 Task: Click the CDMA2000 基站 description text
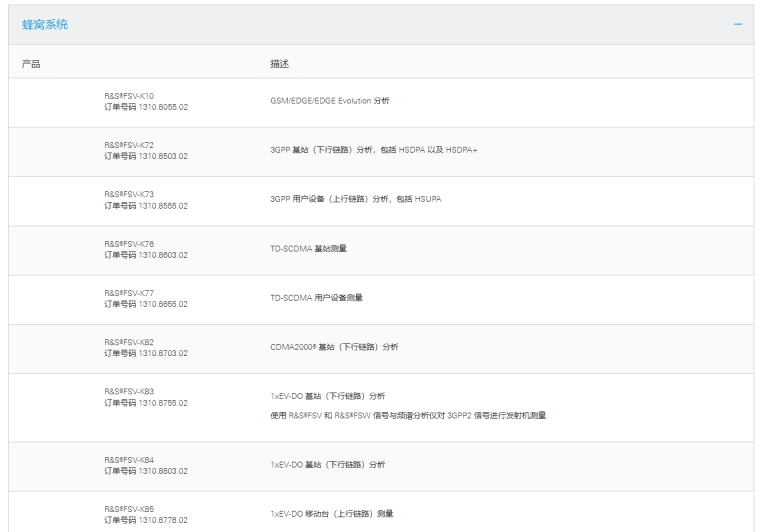coord(334,347)
